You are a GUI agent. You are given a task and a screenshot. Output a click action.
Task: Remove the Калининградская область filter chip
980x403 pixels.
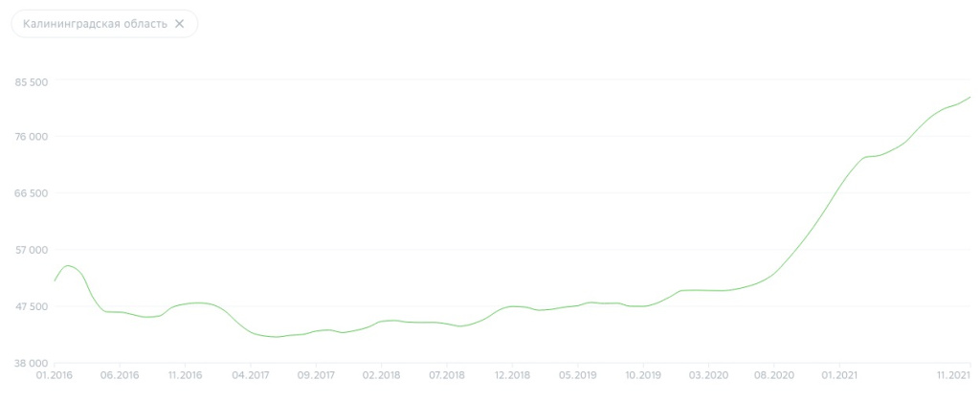click(x=179, y=24)
